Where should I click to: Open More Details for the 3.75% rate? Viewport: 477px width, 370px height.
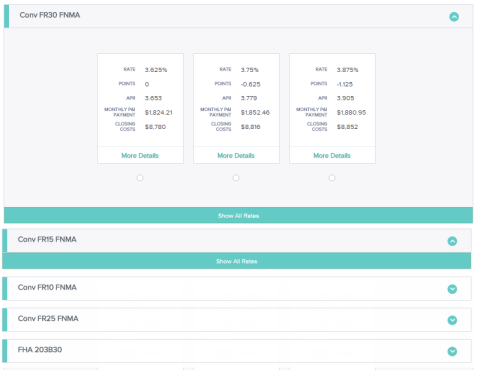click(236, 156)
